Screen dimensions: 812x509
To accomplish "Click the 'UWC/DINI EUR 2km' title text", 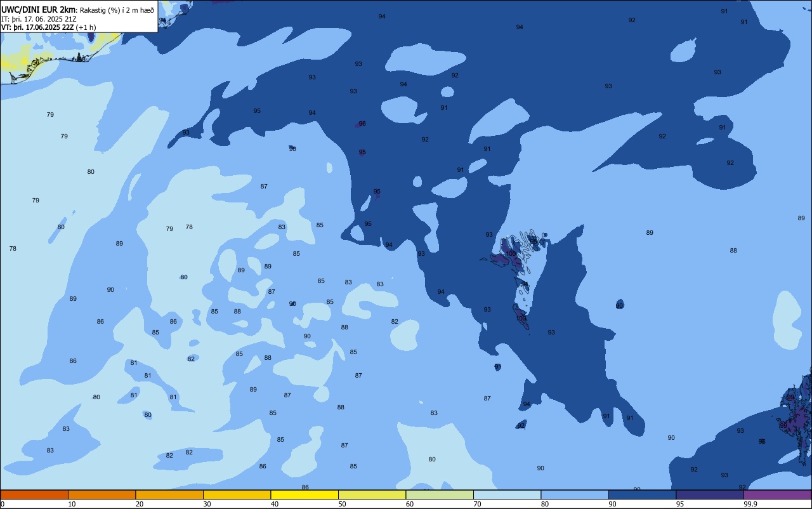I will coord(39,10).
